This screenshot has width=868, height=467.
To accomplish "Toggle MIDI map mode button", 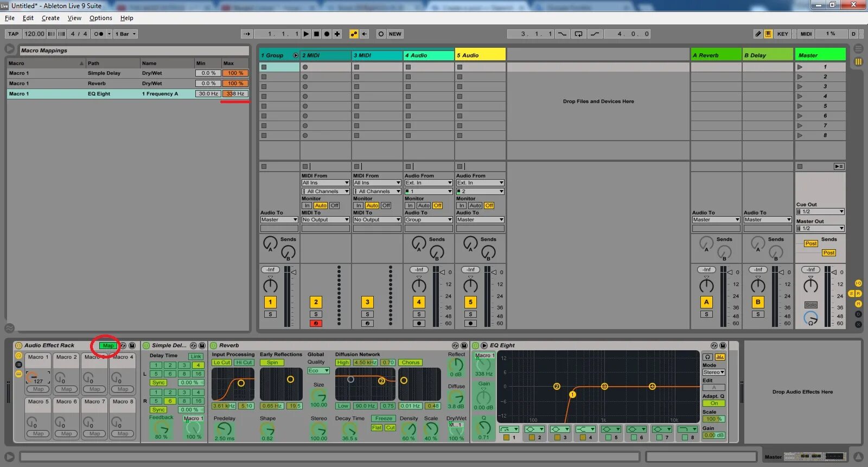I will [806, 34].
